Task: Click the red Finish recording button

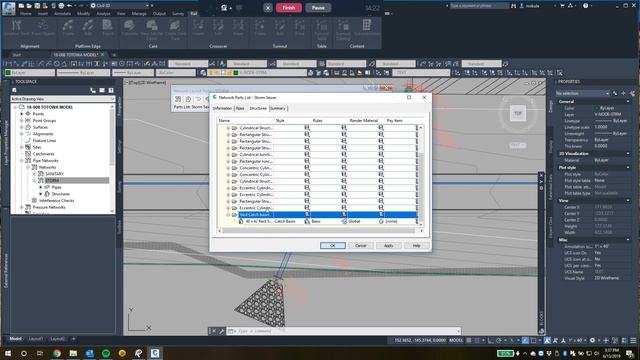Action: (x=289, y=8)
